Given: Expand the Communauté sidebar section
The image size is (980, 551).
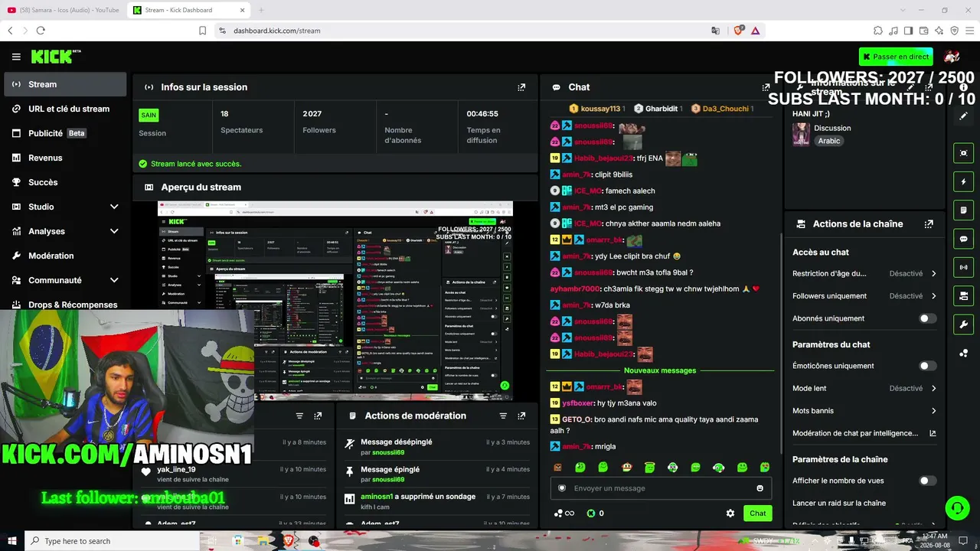Looking at the screenshot, I should click(114, 280).
